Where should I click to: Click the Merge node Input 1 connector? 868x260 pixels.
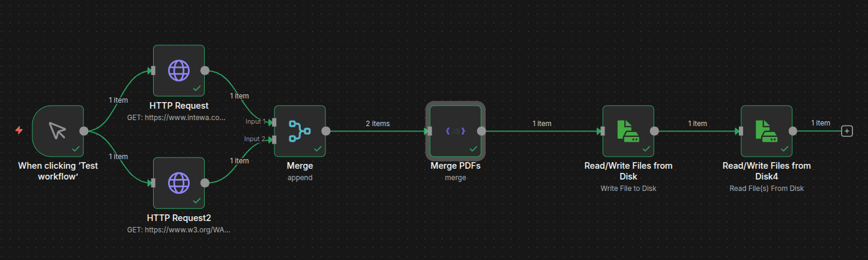[273, 122]
